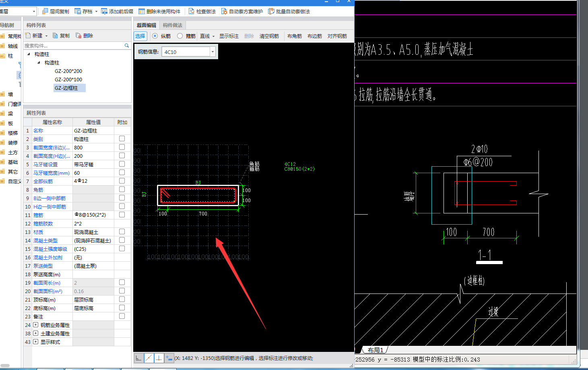The image size is (588, 370).
Task: Open the 板 folder in navigation tree
Action: point(2,123)
